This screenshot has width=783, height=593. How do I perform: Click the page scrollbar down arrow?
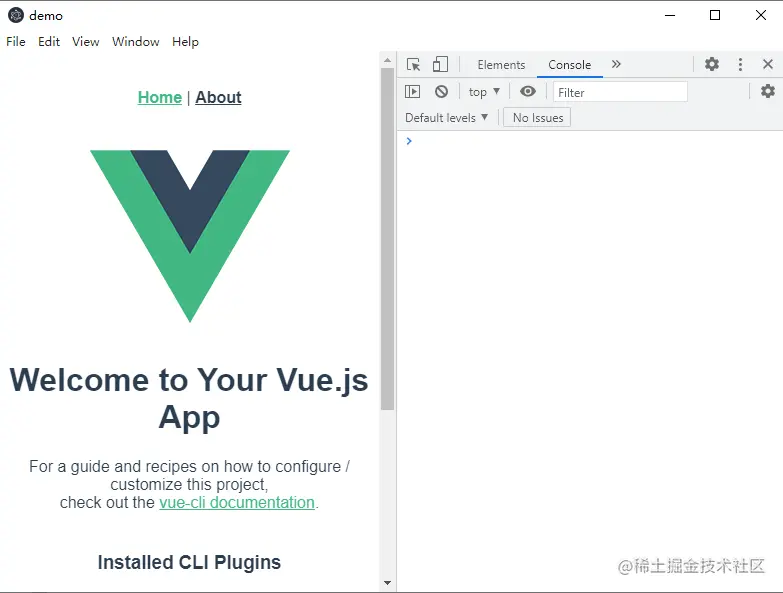click(x=387, y=583)
